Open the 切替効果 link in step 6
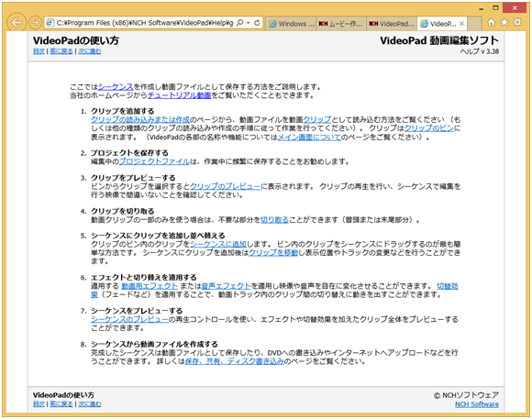Screen dimensions: 532x419 click(448, 286)
